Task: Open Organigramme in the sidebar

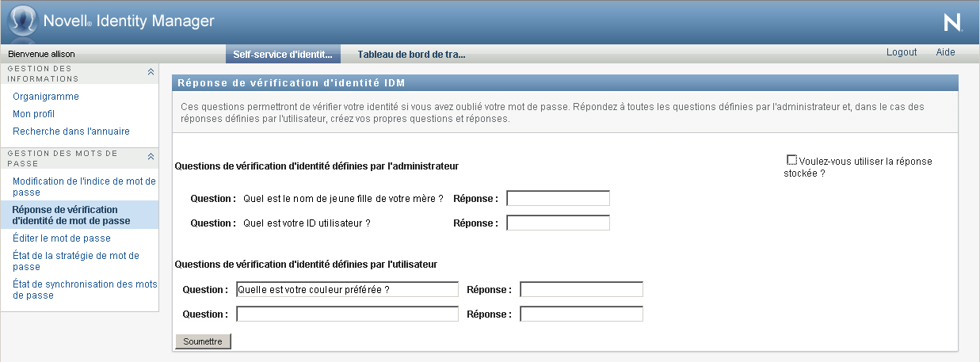Action: pyautogui.click(x=46, y=97)
